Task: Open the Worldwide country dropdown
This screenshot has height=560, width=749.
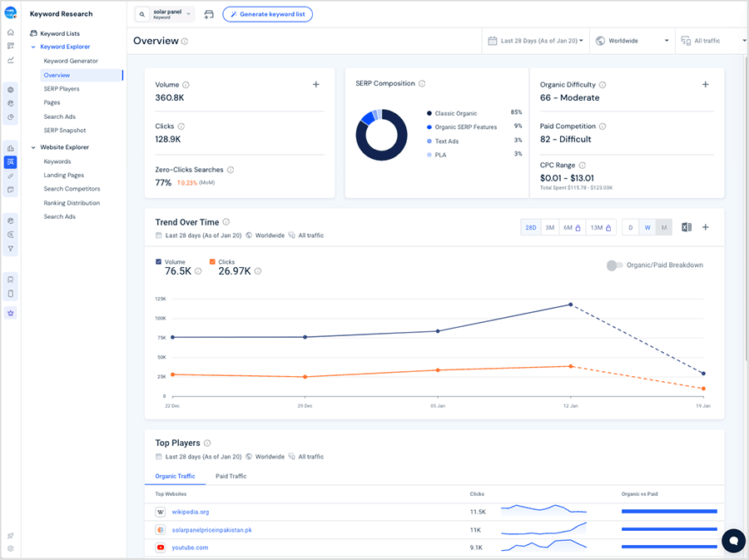Action: coord(632,41)
